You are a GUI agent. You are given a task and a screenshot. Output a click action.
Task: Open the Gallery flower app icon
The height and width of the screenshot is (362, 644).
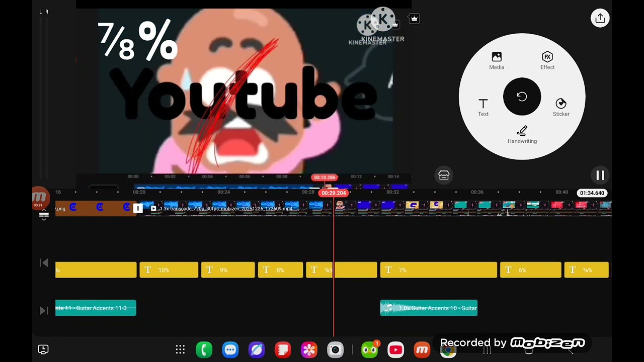309,349
